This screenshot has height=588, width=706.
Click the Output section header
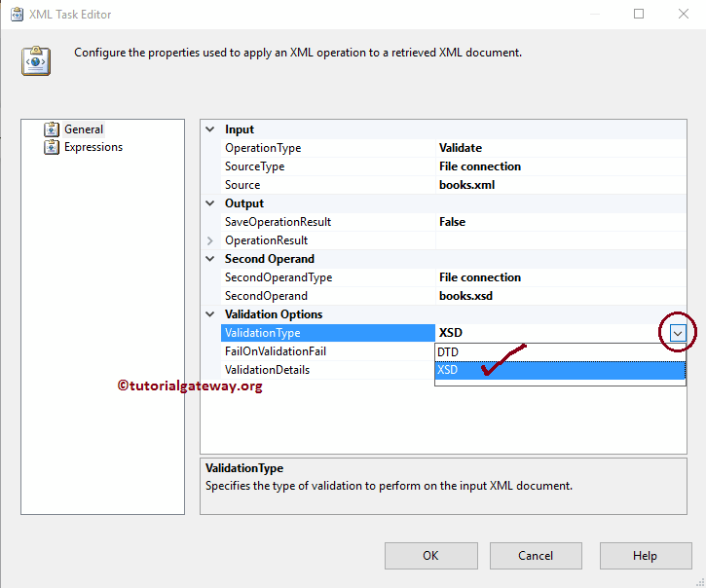click(x=244, y=203)
